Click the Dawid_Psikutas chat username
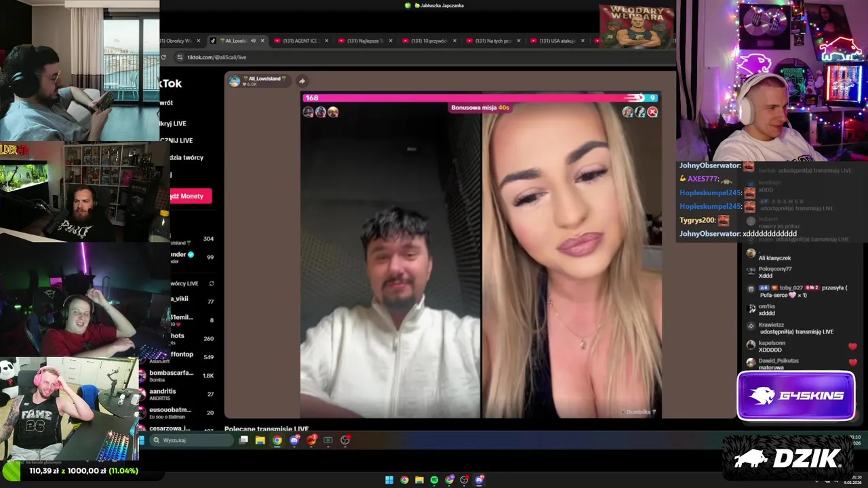 coord(778,361)
